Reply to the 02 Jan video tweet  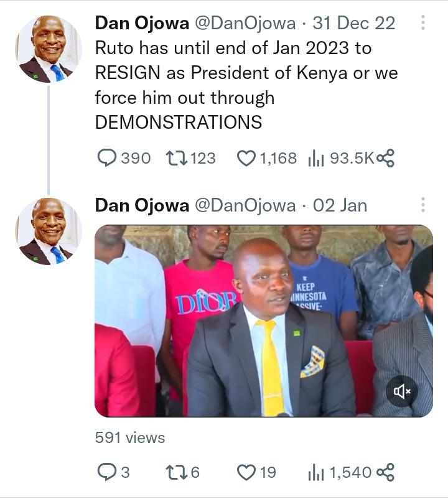click(x=108, y=472)
